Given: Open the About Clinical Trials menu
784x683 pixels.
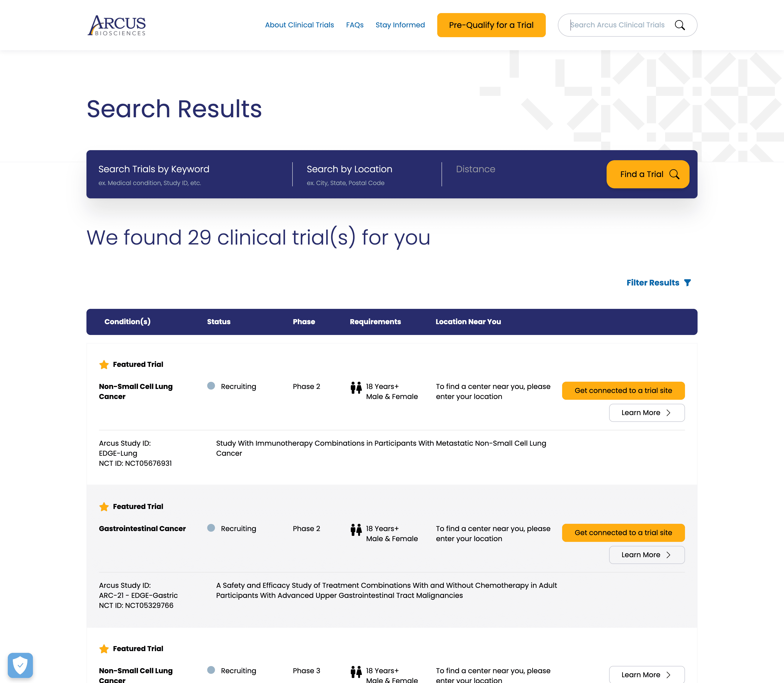Looking at the screenshot, I should tap(299, 25).
